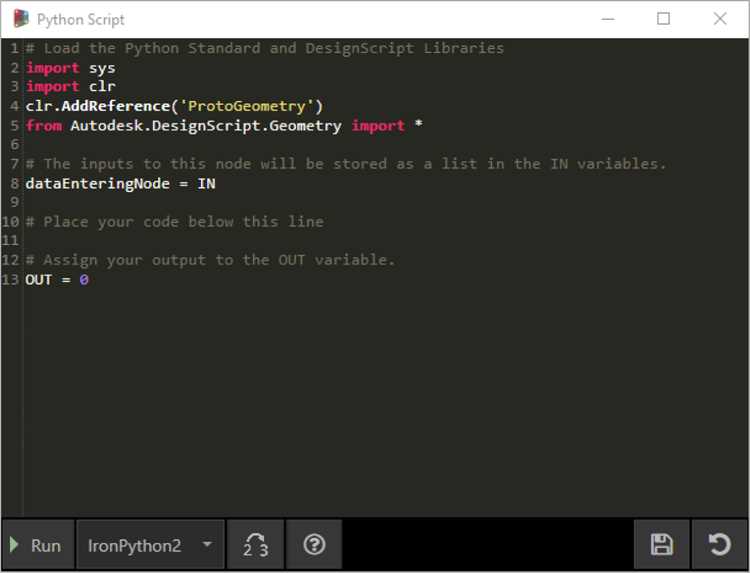Run the Python script
The image size is (750, 573).
tap(38, 545)
